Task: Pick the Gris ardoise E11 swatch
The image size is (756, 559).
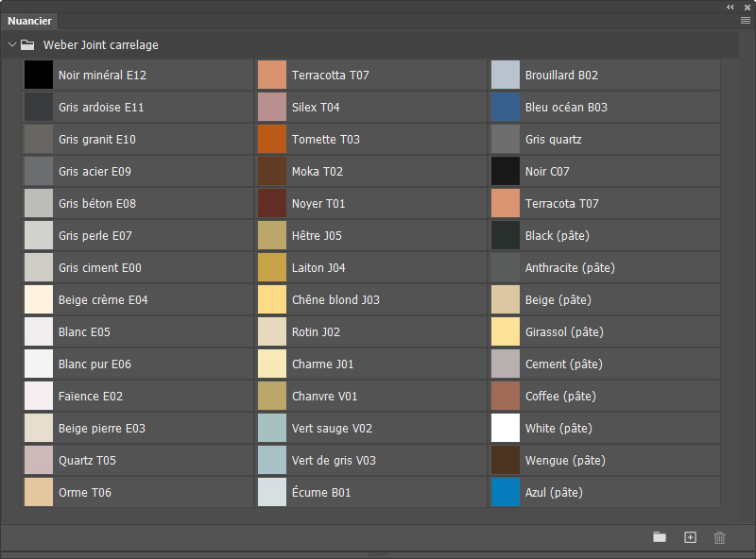Action: pyautogui.click(x=39, y=107)
